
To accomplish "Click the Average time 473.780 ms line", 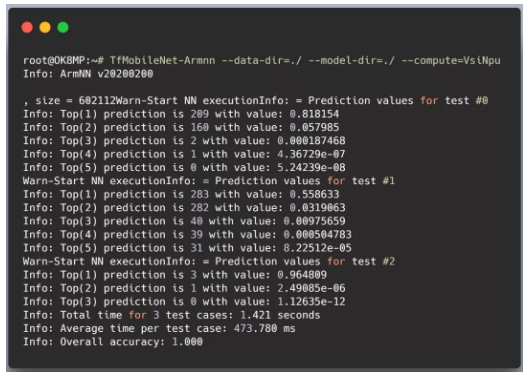I will pyautogui.click(x=159, y=328).
